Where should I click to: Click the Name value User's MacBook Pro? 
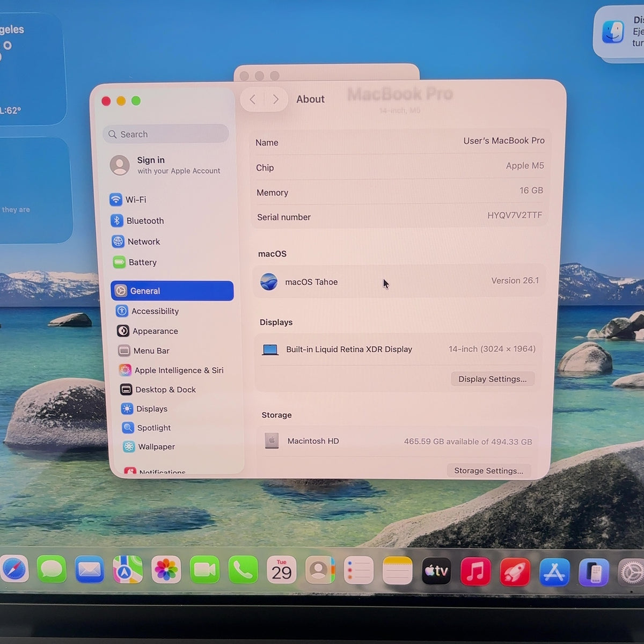[x=504, y=141]
